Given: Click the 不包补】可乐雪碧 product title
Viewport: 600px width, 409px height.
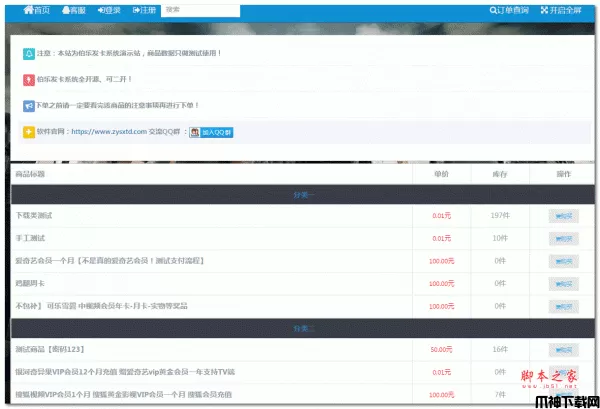Looking at the screenshot, I should coord(101,306).
